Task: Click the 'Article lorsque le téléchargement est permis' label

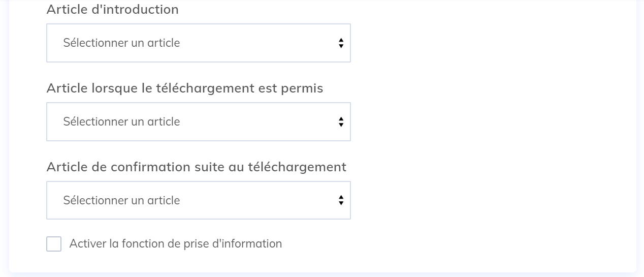Action: tap(184, 88)
